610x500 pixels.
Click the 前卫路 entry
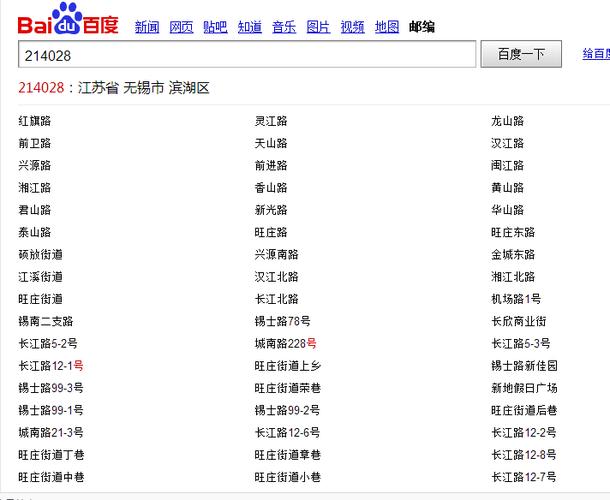35,143
